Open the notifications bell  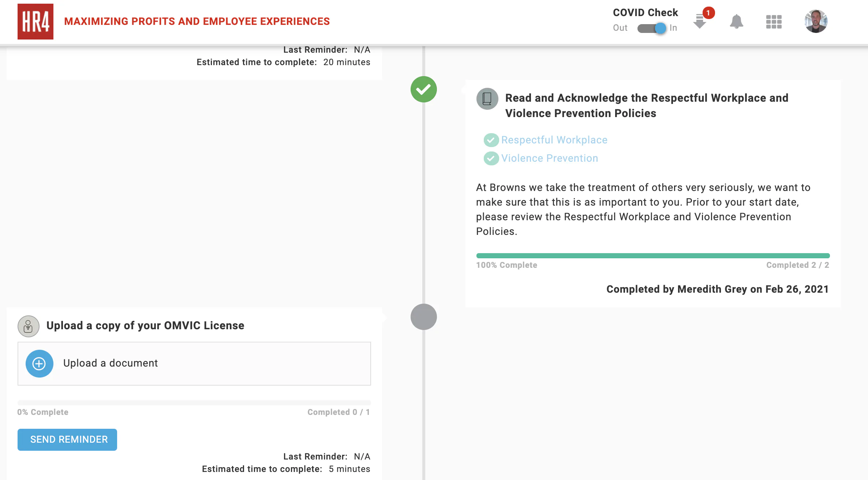pyautogui.click(x=737, y=22)
